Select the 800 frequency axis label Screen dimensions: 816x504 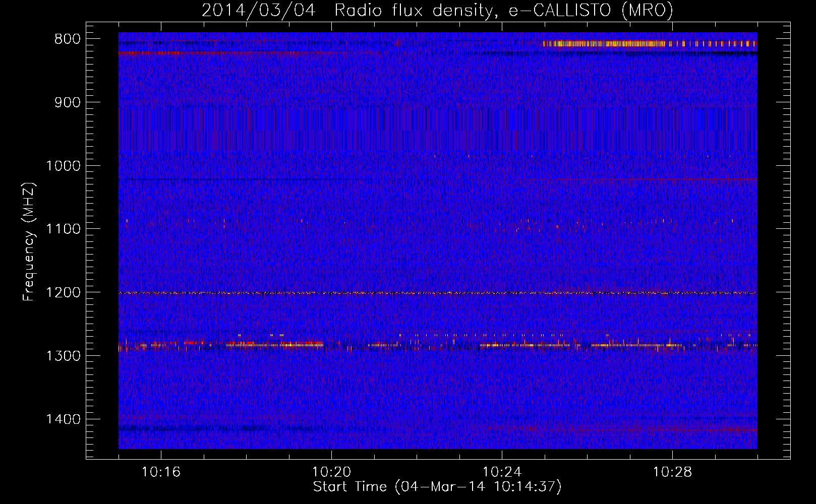pos(67,39)
